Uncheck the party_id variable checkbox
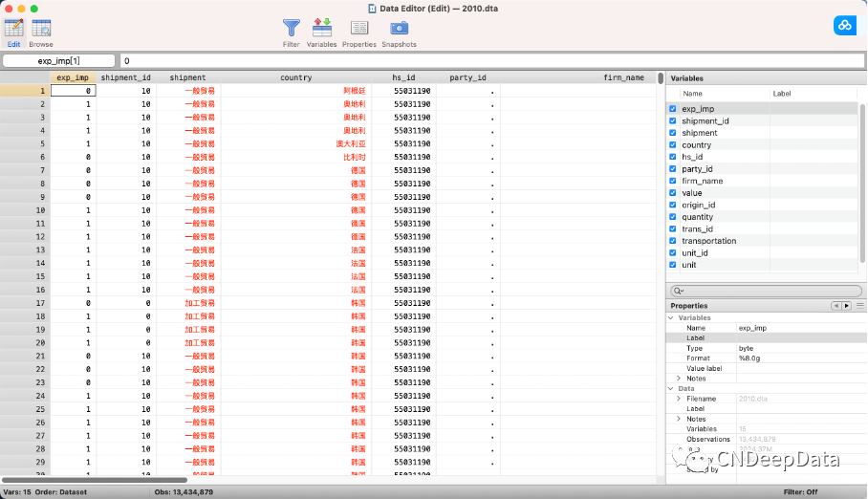The image size is (868, 499). click(673, 169)
